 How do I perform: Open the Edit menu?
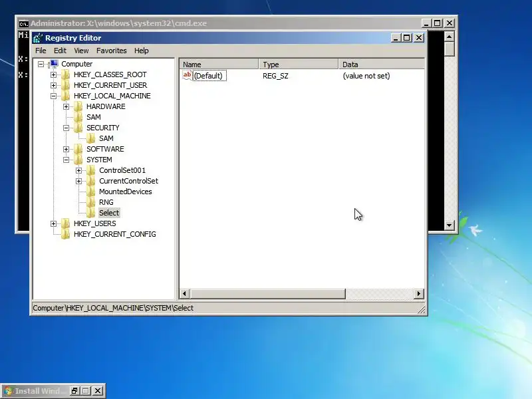(x=60, y=51)
